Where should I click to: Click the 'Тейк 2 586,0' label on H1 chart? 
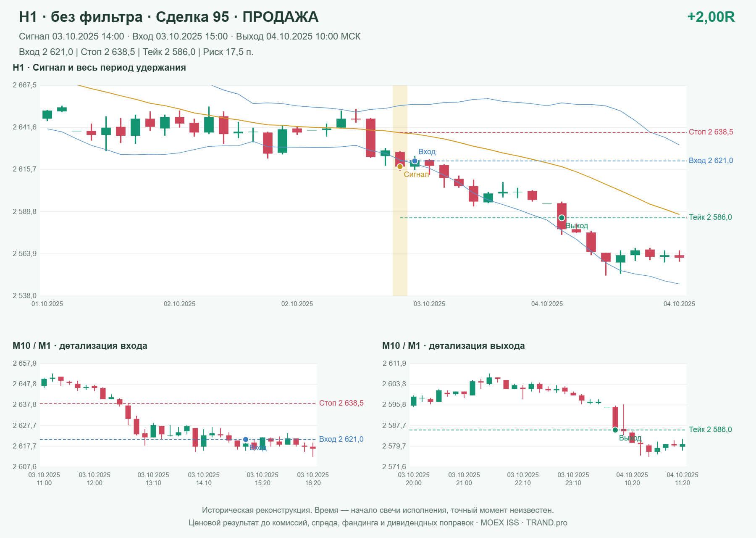point(710,217)
